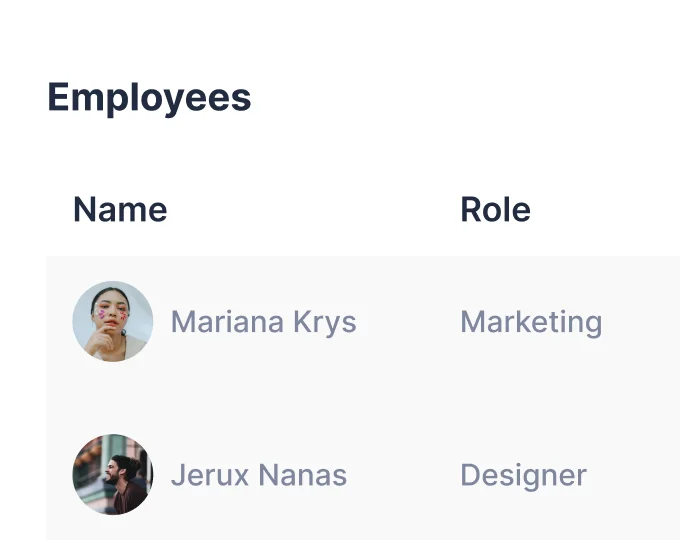The image size is (680, 540).
Task: Select empty space between Mariana Krys and Marketing
Action: 409,322
